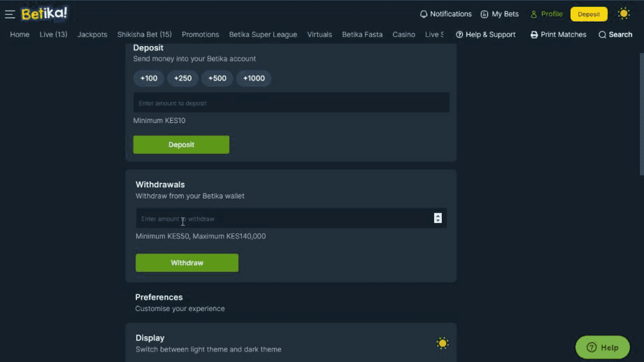
Task: Open Profile in header
Action: [546, 14]
